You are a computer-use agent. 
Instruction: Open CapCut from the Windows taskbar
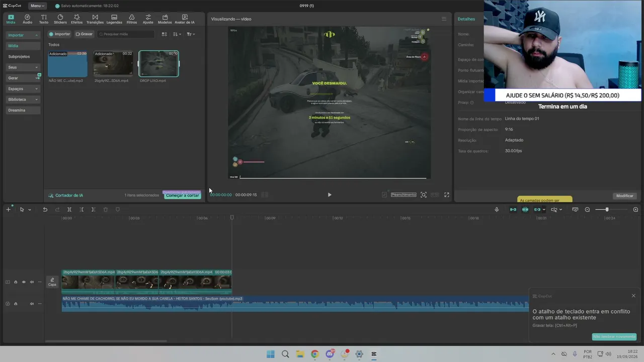[x=374, y=354]
